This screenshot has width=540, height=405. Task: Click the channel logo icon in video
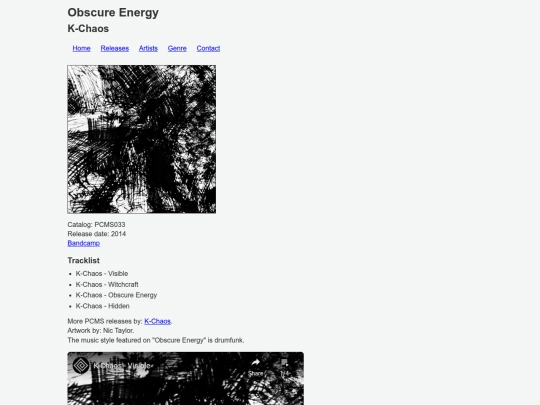click(81, 365)
